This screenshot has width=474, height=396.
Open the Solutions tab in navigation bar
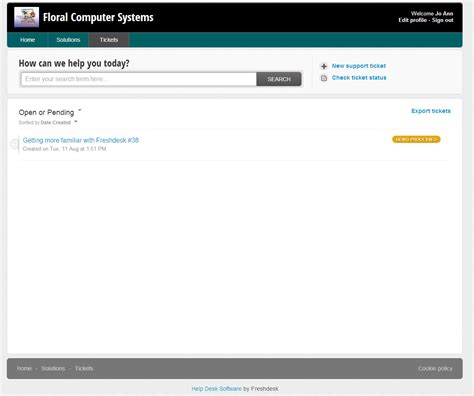point(68,40)
